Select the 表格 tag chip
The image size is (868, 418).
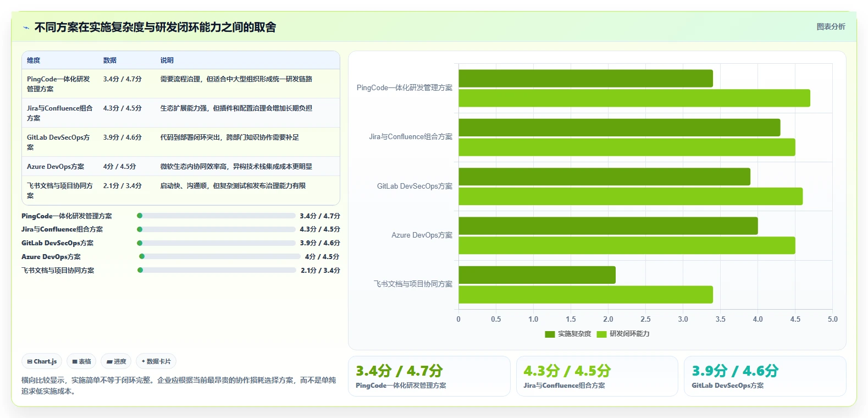pyautogui.click(x=81, y=361)
